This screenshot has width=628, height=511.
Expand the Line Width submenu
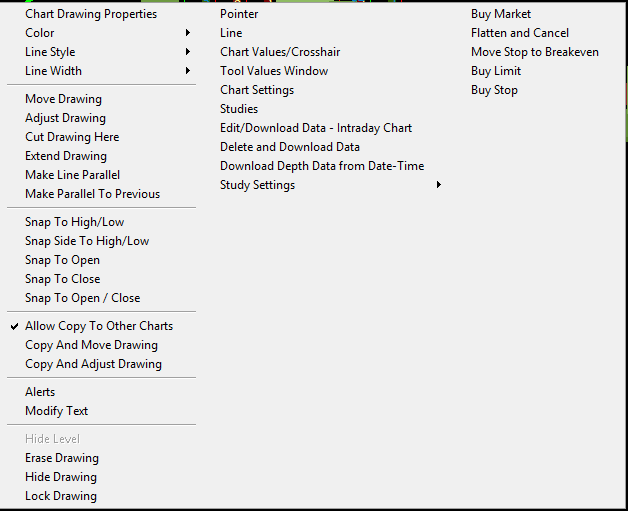[53, 71]
